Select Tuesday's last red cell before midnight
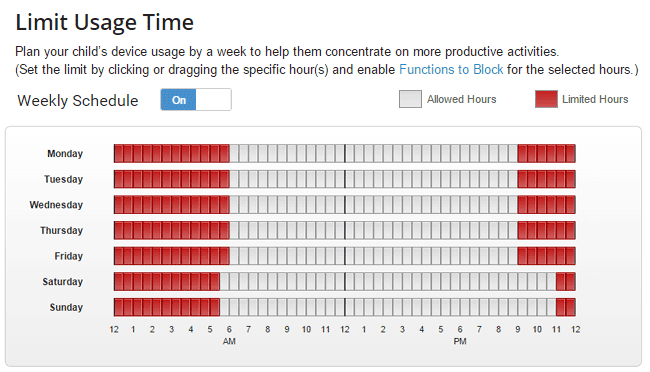This screenshot has width=650, height=372. [x=571, y=179]
